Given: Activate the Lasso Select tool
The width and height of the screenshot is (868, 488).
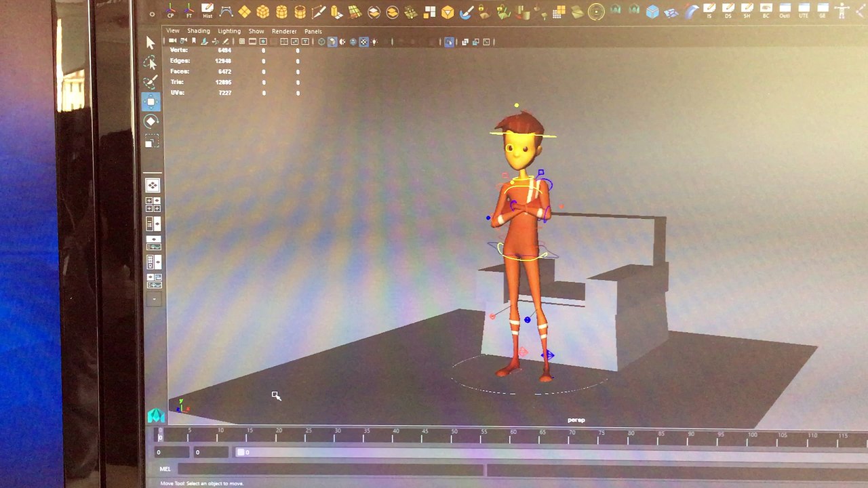Looking at the screenshot, I should click(x=151, y=62).
